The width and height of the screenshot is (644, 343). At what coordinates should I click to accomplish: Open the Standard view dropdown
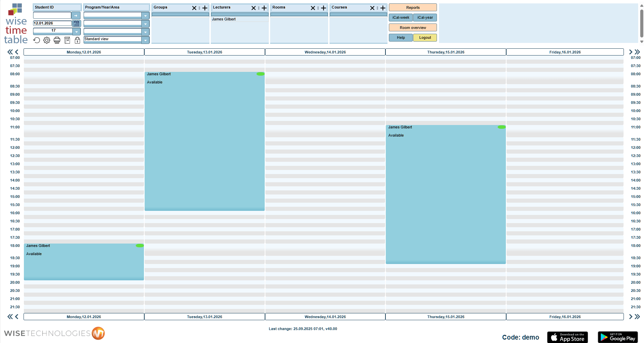(x=146, y=40)
